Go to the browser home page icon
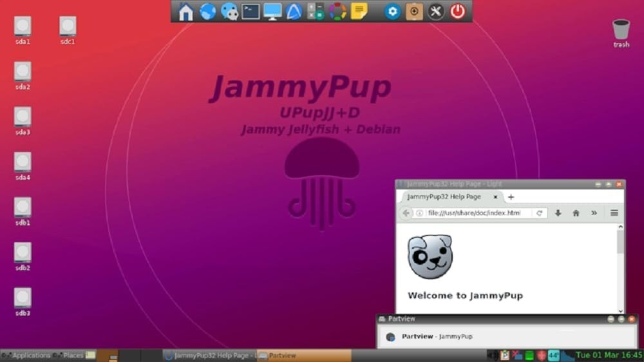644x362 pixels. point(576,213)
